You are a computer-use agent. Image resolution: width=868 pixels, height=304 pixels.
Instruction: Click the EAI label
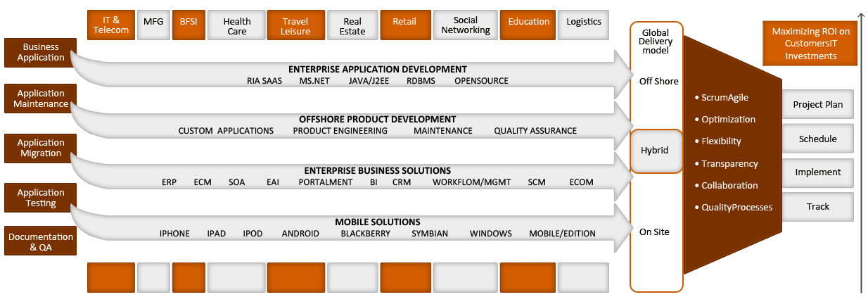pyautogui.click(x=273, y=182)
